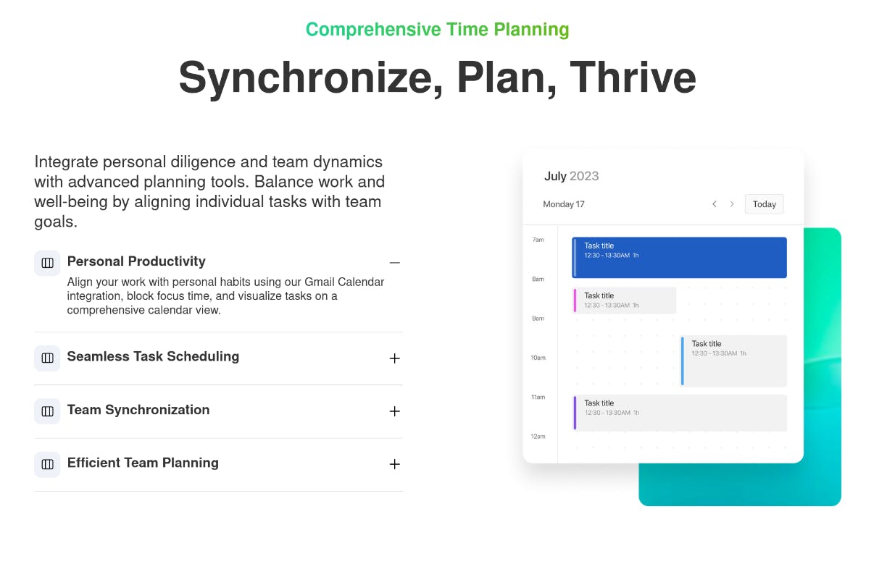Open the Seamless Task Scheduling heading
The image size is (887, 588).
pyautogui.click(x=153, y=356)
